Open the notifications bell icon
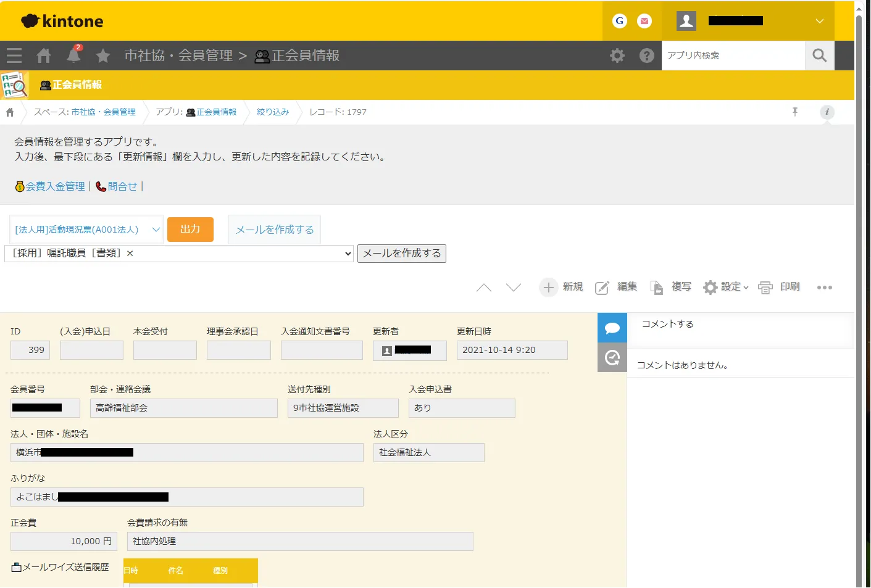871x588 pixels. [x=73, y=56]
